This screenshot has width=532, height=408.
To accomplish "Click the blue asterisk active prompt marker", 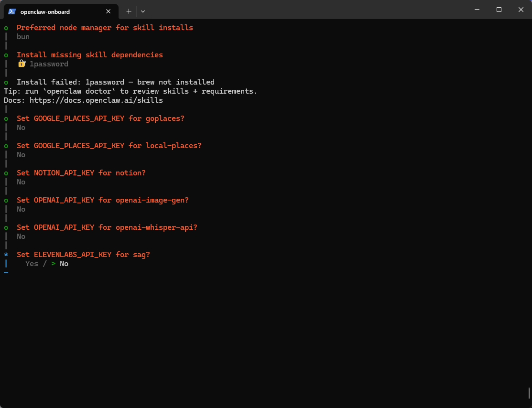I will pyautogui.click(x=6, y=255).
